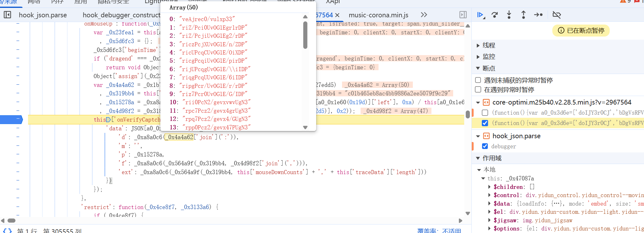The height and width of the screenshot is (233, 644).
Task: Step into the next function call
Action: (x=509, y=15)
